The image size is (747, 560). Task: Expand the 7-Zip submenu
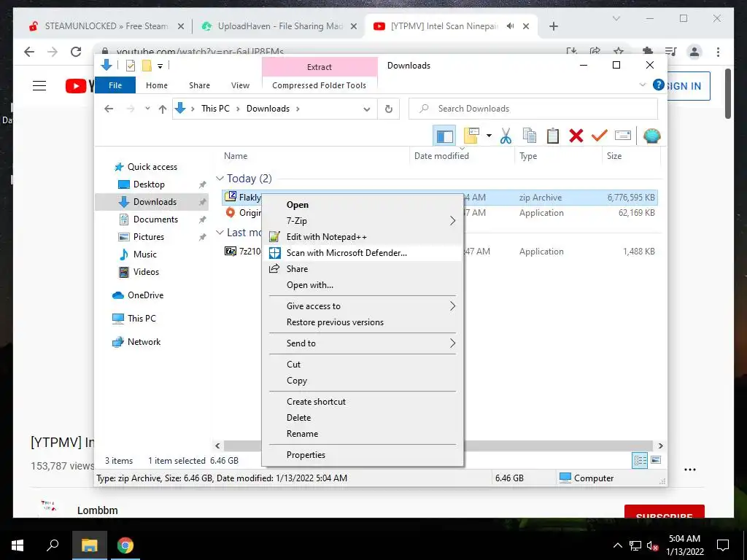(362, 220)
